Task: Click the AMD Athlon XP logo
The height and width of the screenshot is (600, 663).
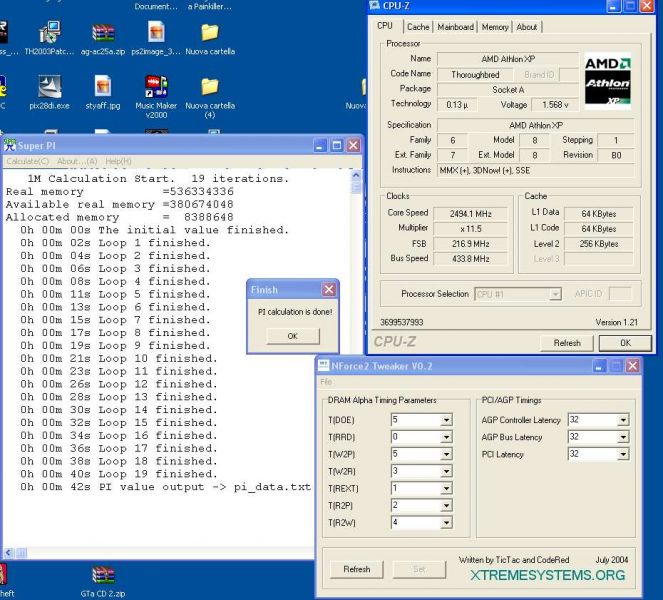Action: [608, 80]
